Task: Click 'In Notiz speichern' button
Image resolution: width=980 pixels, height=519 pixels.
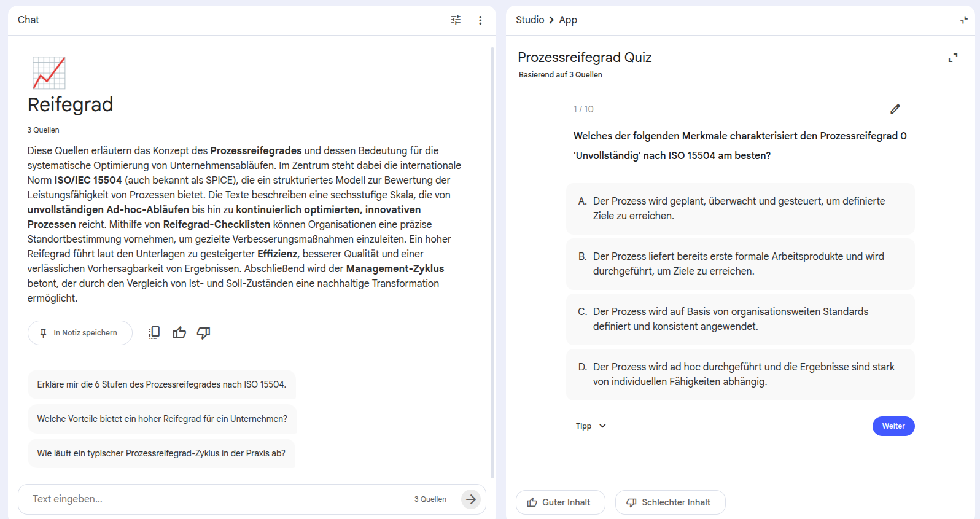Action: click(80, 333)
